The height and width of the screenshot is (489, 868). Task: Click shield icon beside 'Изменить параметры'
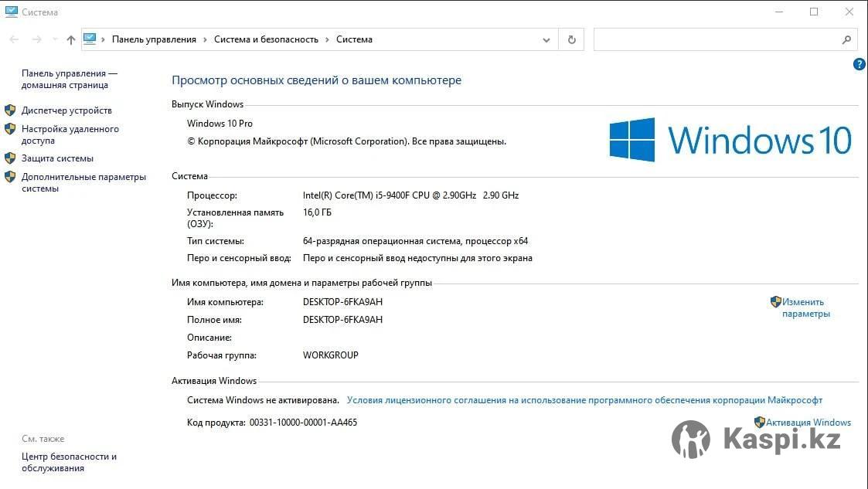click(x=775, y=302)
